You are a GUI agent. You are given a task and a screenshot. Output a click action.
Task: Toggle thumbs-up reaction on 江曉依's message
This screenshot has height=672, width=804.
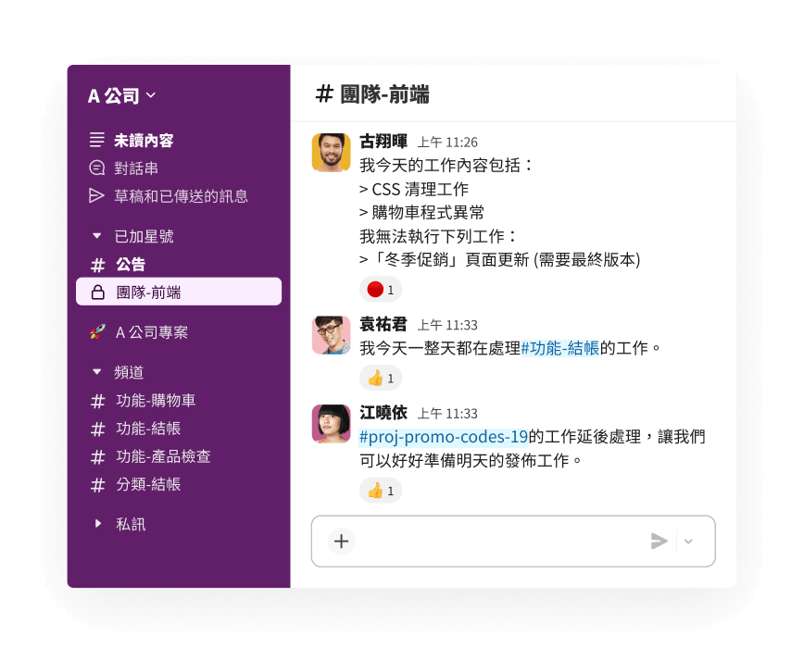click(381, 491)
